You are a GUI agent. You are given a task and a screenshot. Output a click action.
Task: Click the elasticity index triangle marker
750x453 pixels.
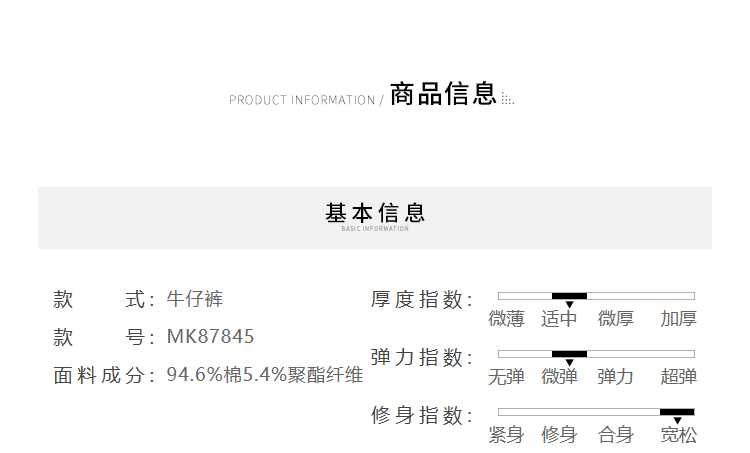point(569,363)
